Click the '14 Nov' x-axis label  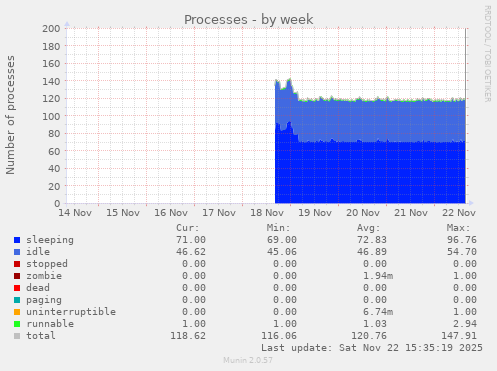point(75,213)
